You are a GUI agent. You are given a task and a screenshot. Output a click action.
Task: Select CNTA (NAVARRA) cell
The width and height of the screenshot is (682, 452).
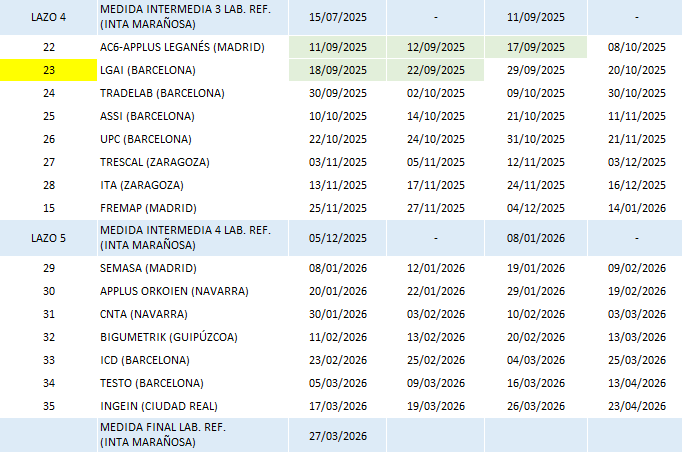point(193,315)
